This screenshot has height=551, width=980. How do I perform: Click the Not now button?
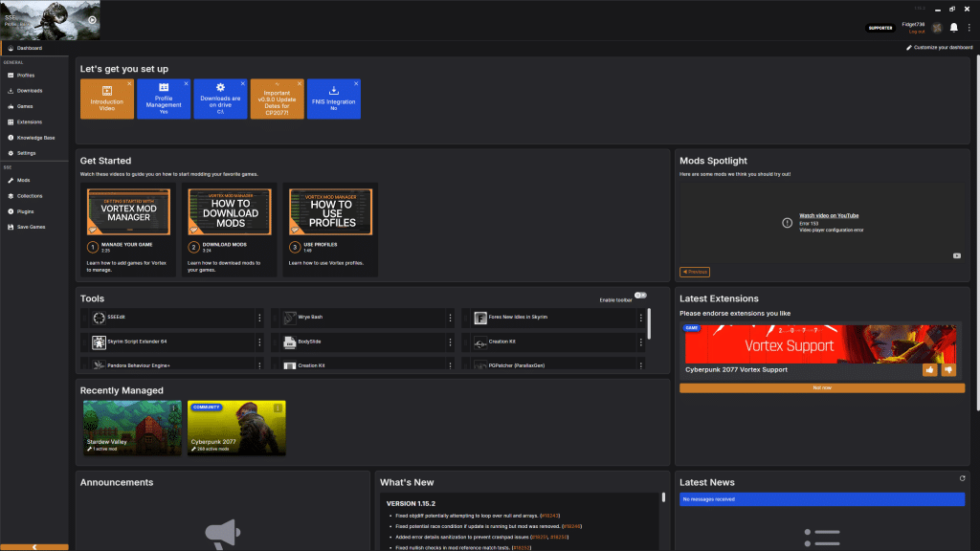coord(822,388)
